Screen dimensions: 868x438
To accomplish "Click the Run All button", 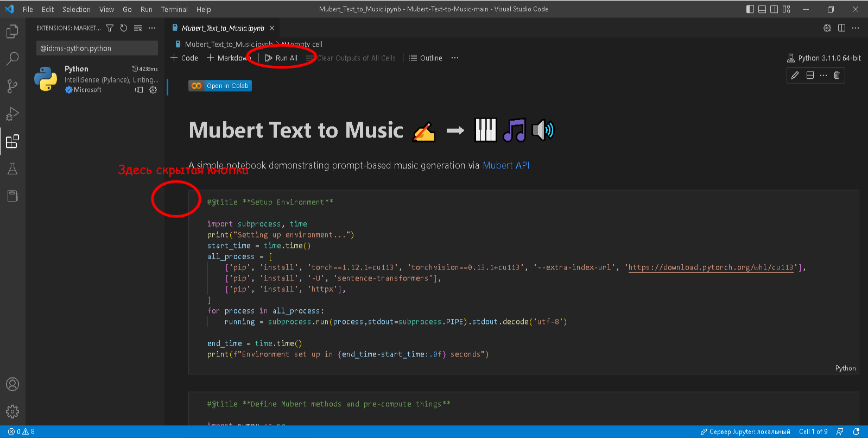I will coord(281,58).
